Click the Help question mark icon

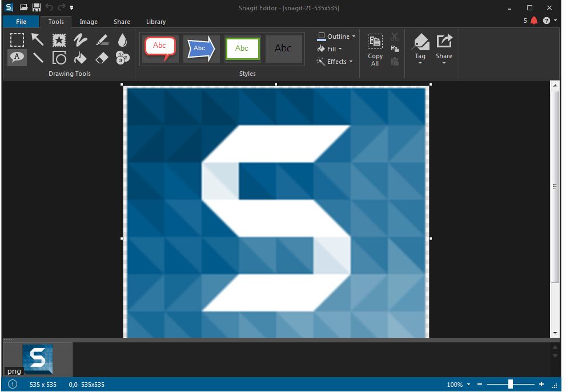pyautogui.click(x=547, y=21)
